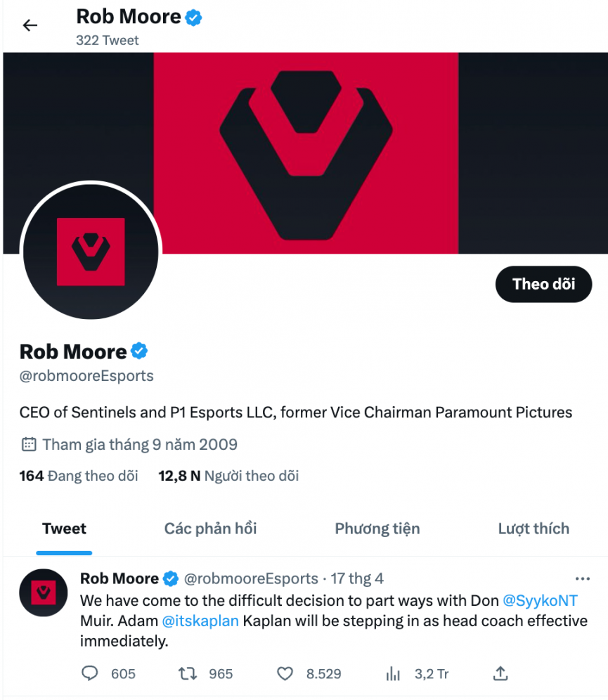Image resolution: width=608 pixels, height=700 pixels.
Task: Click the retweet icon under the tweet
Action: (x=187, y=674)
